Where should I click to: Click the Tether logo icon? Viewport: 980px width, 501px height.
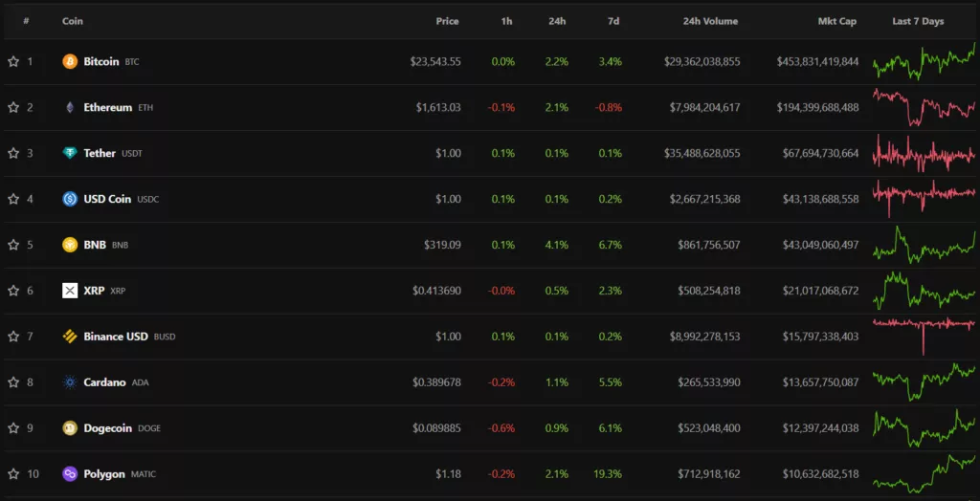pos(70,153)
